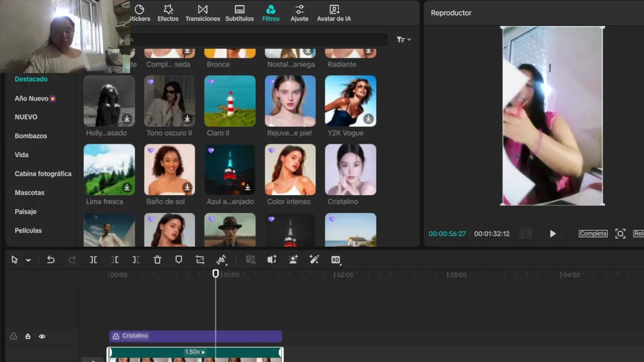Download the Azul a...anjado filter
644x362 pixels.
(x=248, y=187)
